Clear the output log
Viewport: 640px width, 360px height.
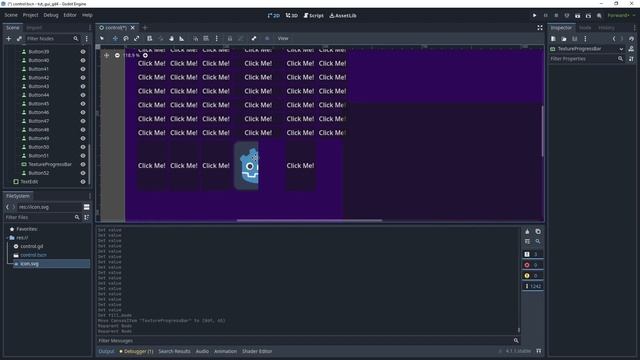pos(527,231)
